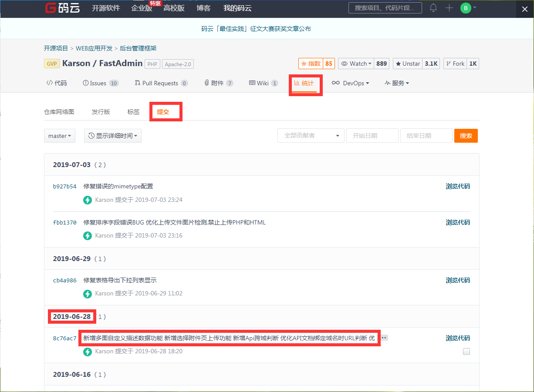This screenshot has height=392, width=534.
Task: Click Karson avatar on commit b927b54
Action: point(88,200)
